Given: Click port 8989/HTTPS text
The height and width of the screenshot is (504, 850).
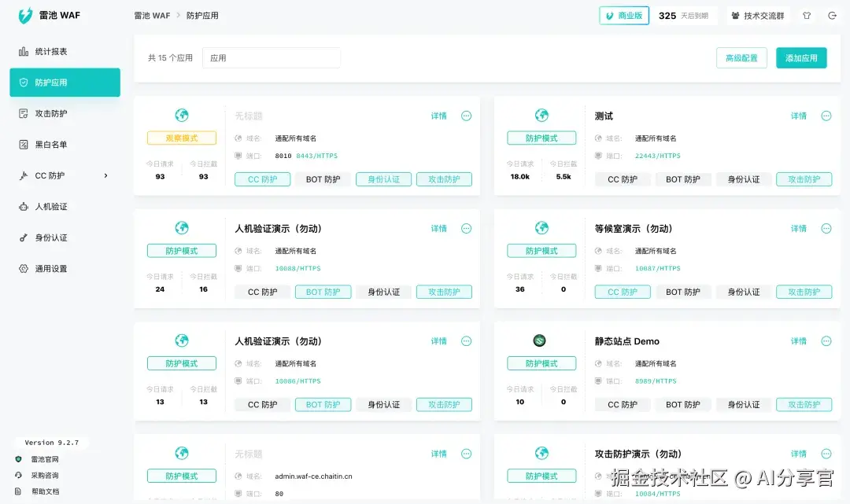Looking at the screenshot, I should pos(656,381).
